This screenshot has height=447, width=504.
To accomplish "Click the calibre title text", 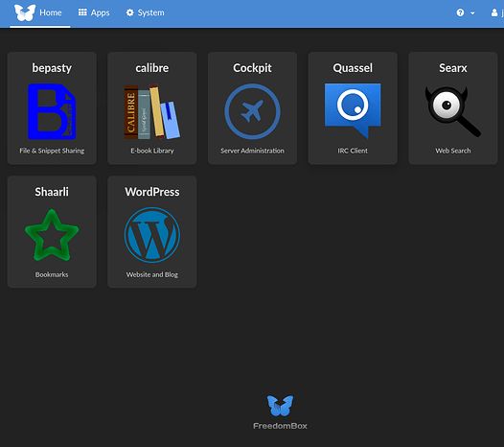I will click(x=152, y=68).
